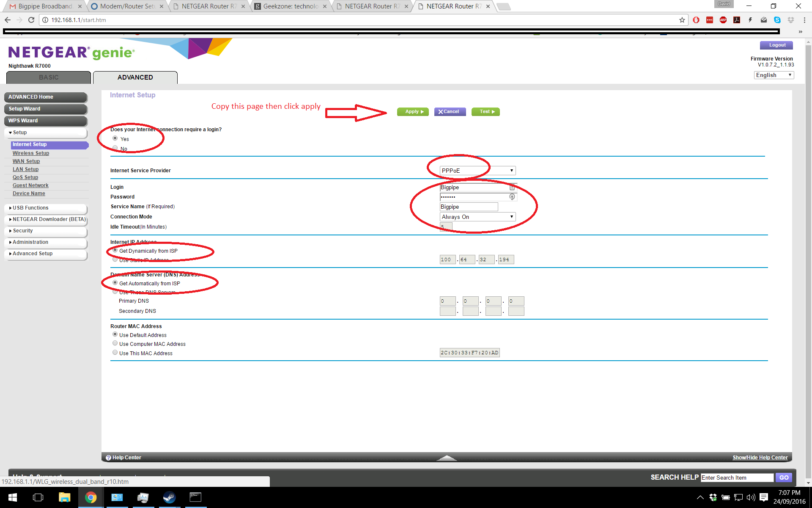This screenshot has height=508, width=812.
Task: Select Use Static IP Address option
Action: (115, 260)
